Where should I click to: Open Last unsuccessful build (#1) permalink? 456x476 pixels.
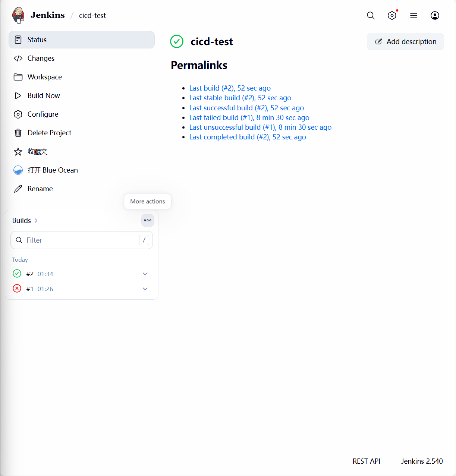pyautogui.click(x=260, y=127)
